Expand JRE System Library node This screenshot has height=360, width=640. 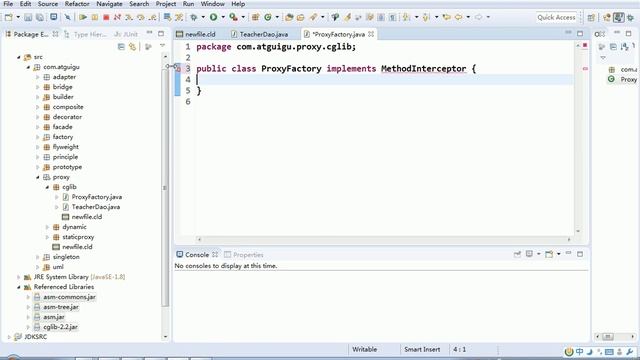point(18,277)
